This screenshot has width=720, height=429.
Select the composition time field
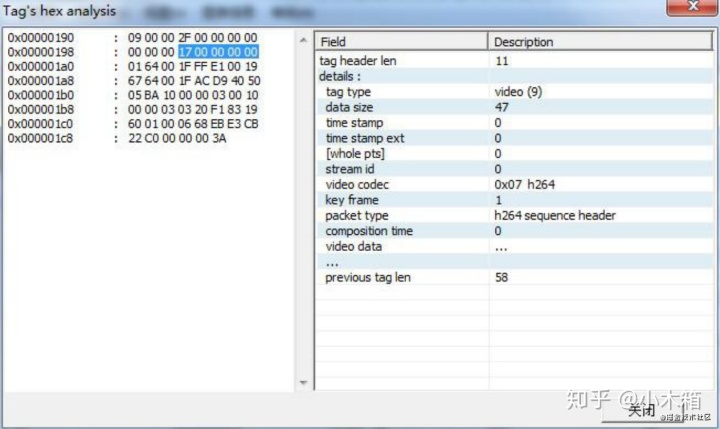(369, 231)
